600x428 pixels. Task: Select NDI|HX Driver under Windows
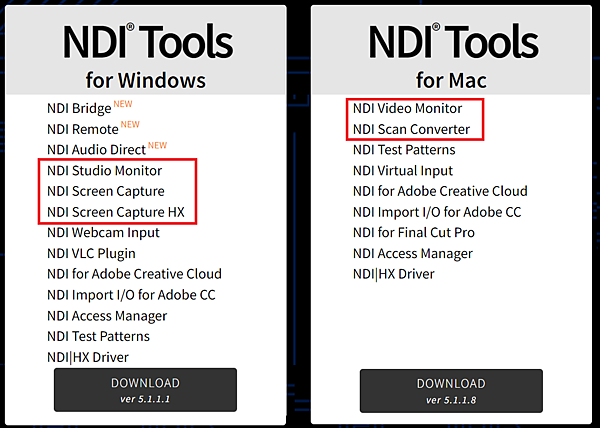(x=88, y=357)
